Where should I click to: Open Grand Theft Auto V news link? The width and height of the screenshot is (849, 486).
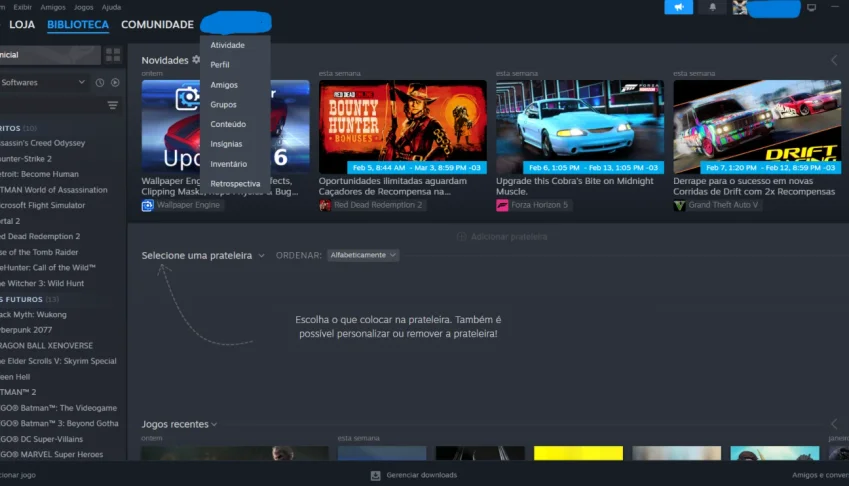(x=723, y=205)
